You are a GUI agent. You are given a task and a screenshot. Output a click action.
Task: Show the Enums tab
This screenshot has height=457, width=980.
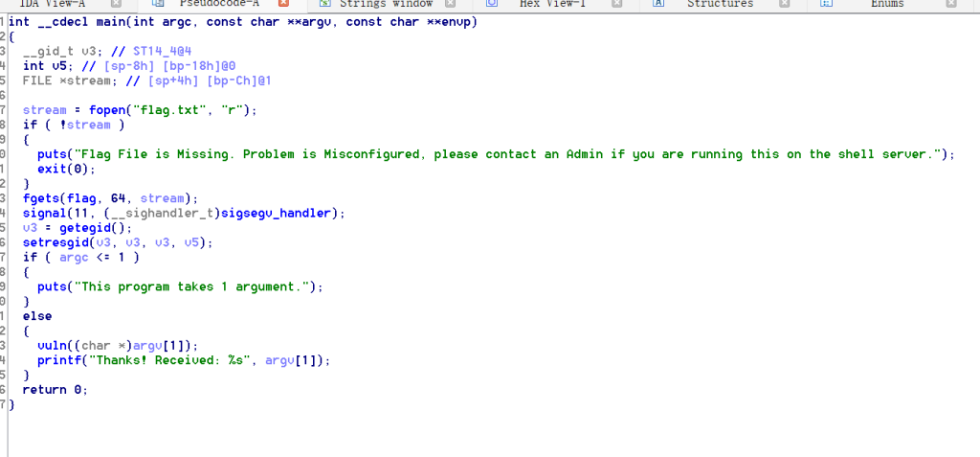pos(887,4)
